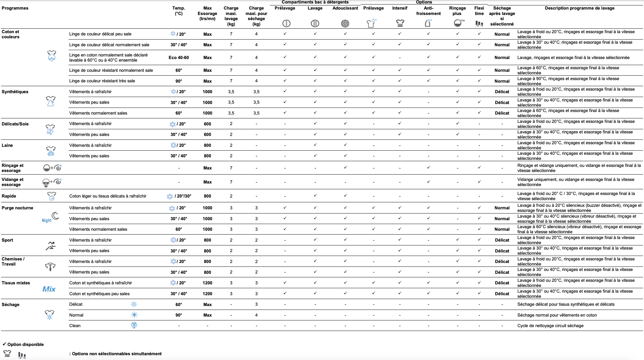644x360 pixels.
Task: Click the Programmes column header
Action: (15, 8)
